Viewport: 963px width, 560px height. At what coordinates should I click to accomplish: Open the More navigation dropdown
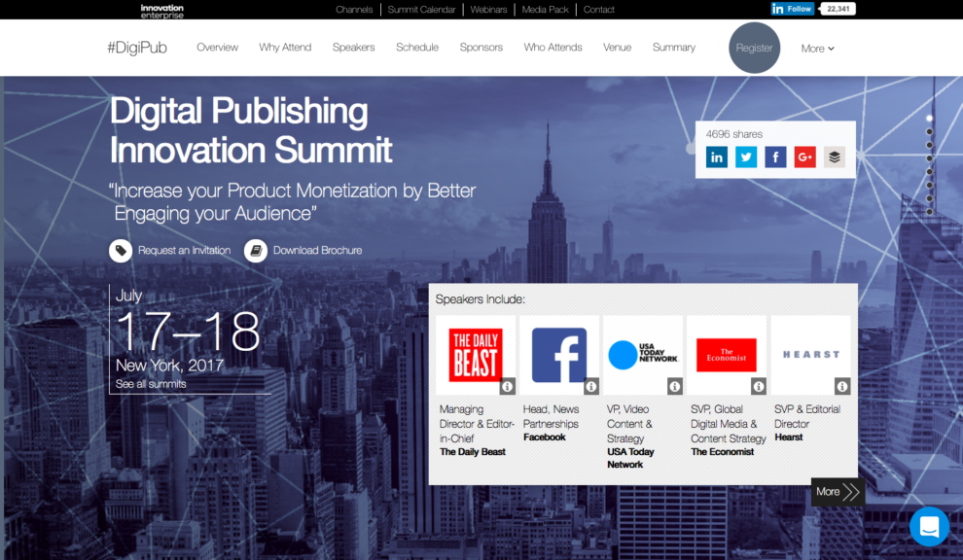pos(817,48)
